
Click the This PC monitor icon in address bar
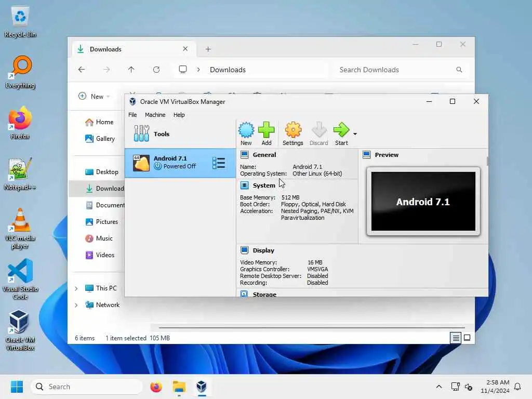(183, 70)
